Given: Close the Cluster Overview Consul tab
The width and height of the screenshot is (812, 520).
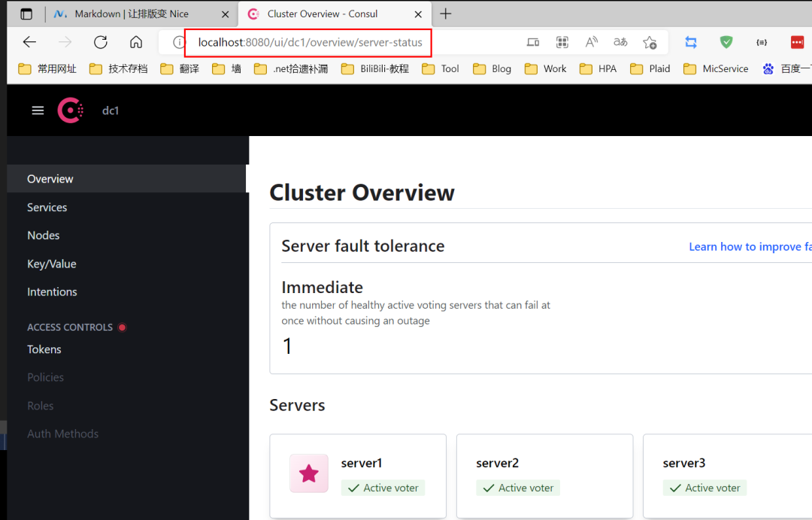Looking at the screenshot, I should [418, 14].
